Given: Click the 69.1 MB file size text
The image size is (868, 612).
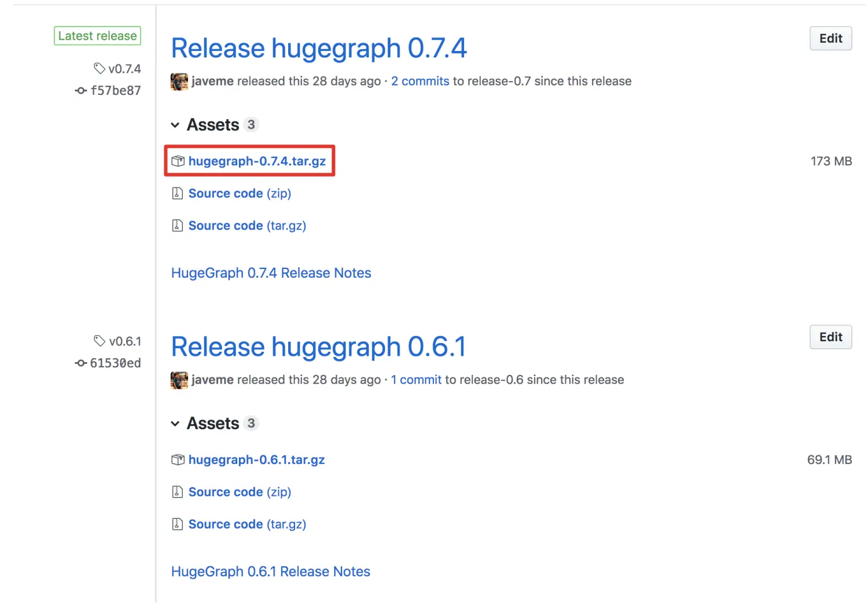Looking at the screenshot, I should (x=829, y=460).
